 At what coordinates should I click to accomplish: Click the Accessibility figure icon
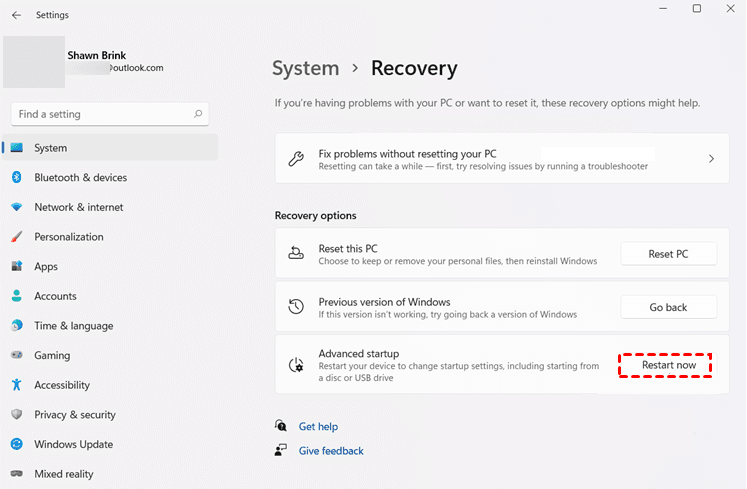(x=16, y=385)
